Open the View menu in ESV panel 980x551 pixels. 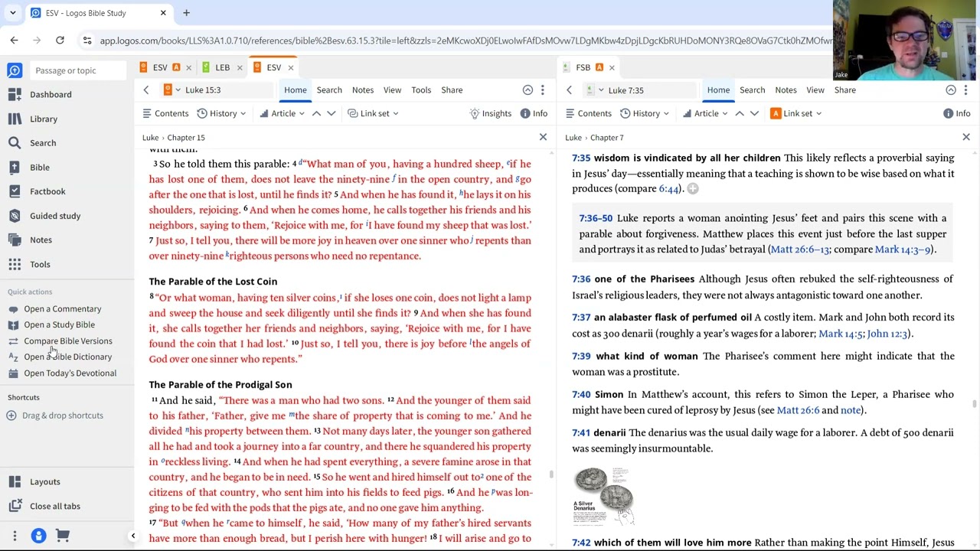click(392, 90)
